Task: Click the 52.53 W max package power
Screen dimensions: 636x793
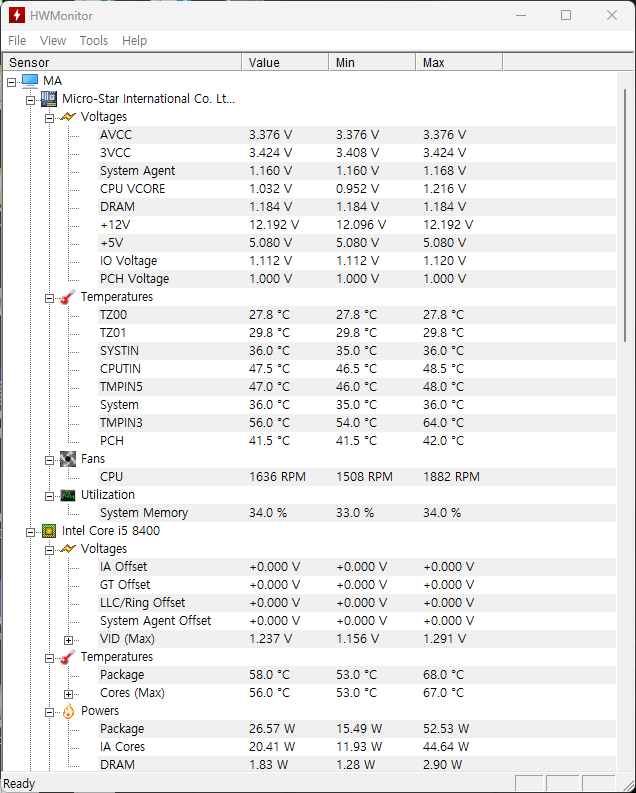Action: click(x=446, y=729)
